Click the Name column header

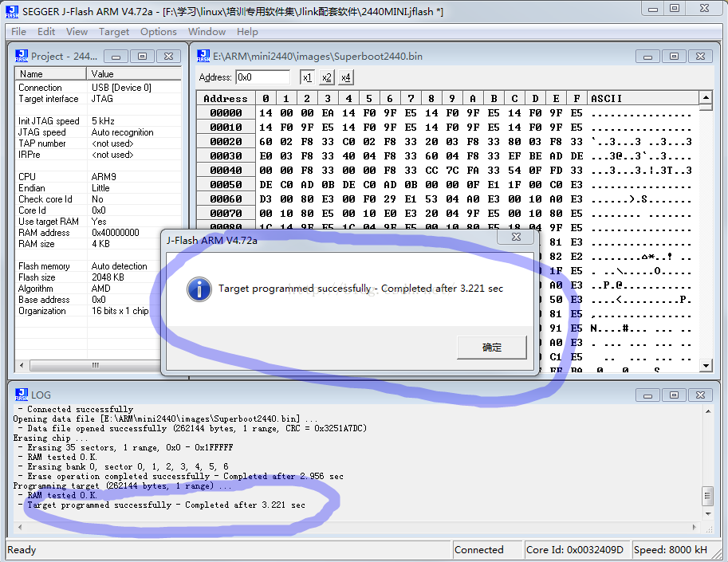point(51,74)
